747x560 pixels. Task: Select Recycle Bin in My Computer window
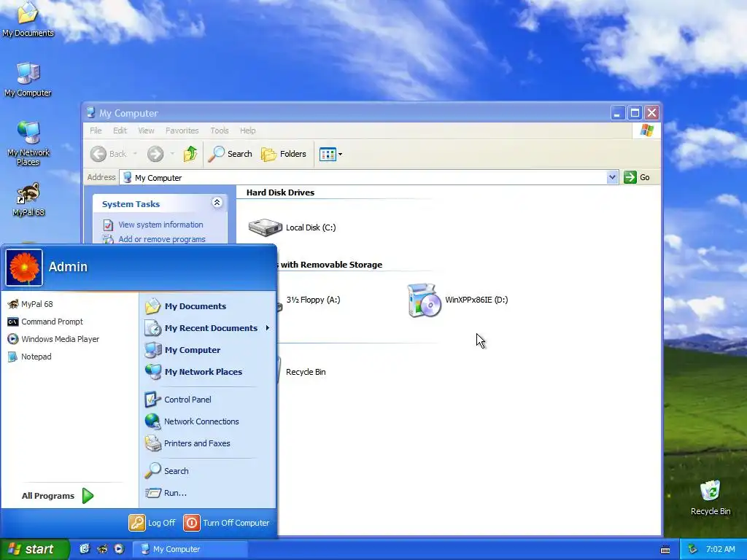coord(306,372)
